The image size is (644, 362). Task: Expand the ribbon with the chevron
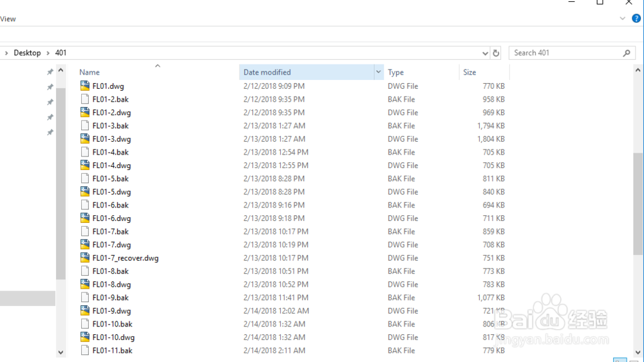point(623,19)
